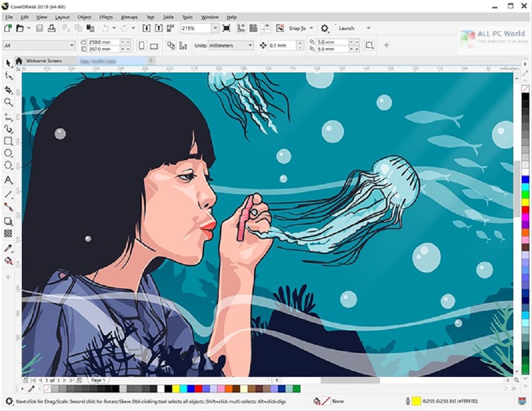
Task: Click the Export icon
Action: point(159,28)
